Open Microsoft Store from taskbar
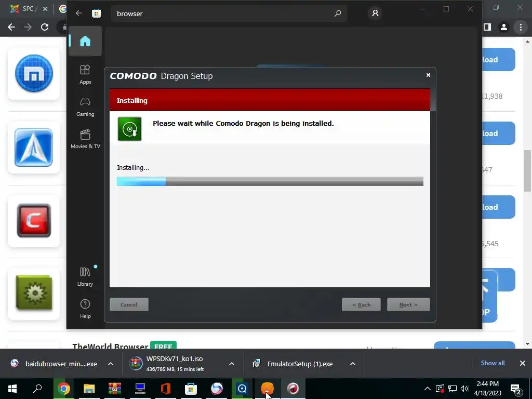This screenshot has height=399, width=532. coord(191,389)
